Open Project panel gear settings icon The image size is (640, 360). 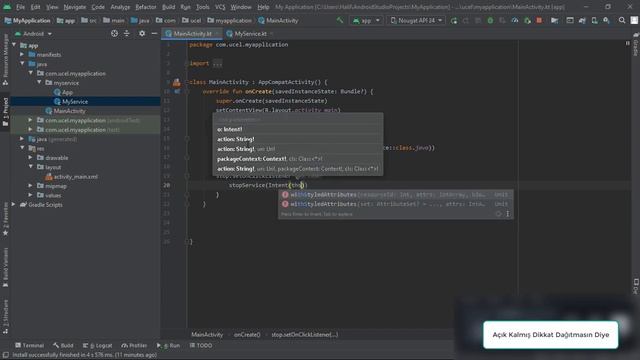[x=142, y=33]
